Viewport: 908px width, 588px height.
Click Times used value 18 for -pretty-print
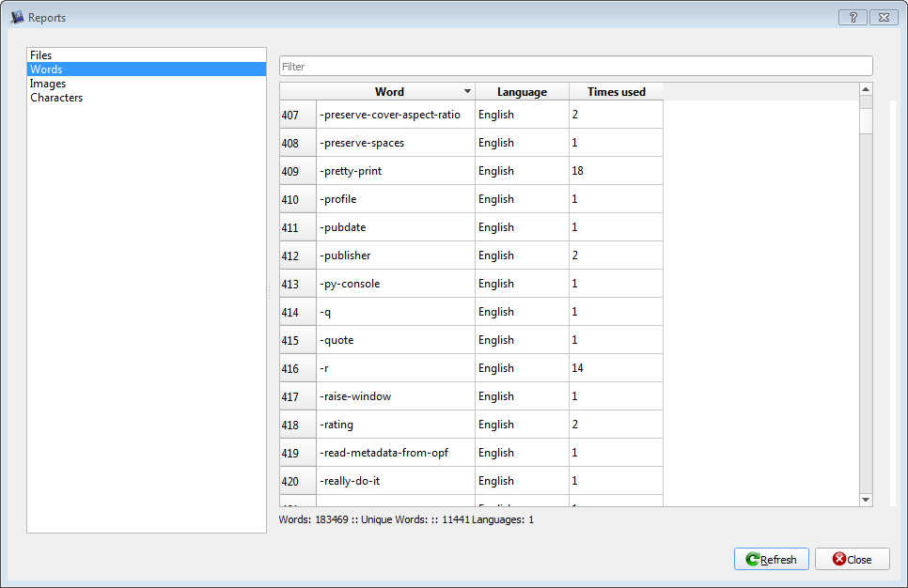point(617,171)
